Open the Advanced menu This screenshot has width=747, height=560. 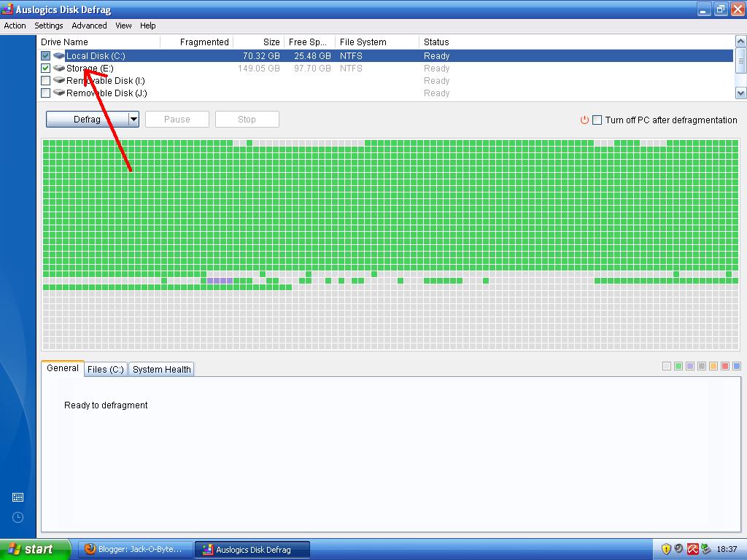(x=89, y=26)
